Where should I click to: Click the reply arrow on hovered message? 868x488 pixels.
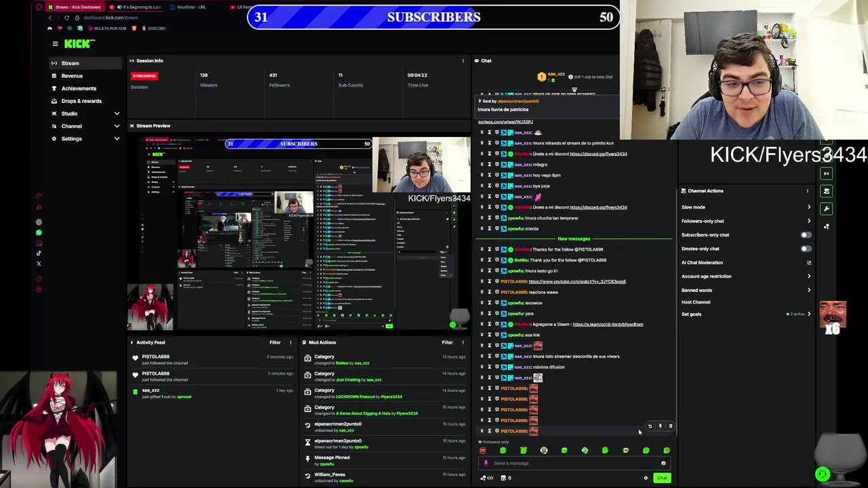pos(650,426)
